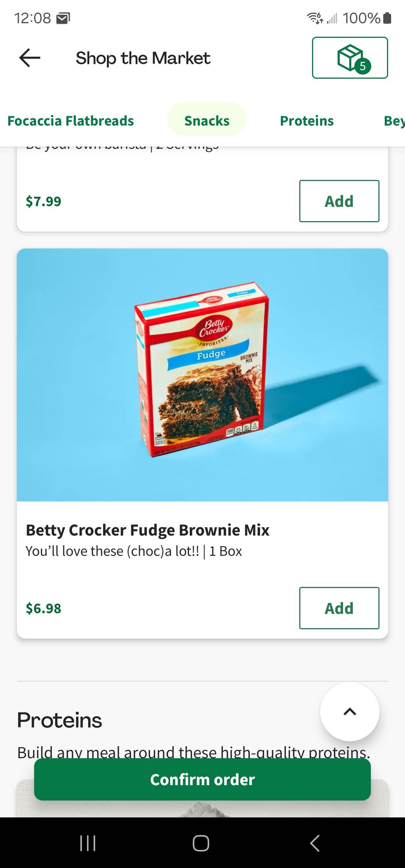The height and width of the screenshot is (868, 405).
Task: Add Betty Crocker Fudge Brownie Mix
Action: coord(339,608)
